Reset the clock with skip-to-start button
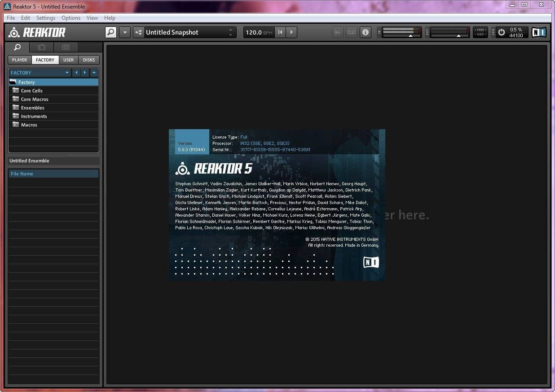 point(280,32)
